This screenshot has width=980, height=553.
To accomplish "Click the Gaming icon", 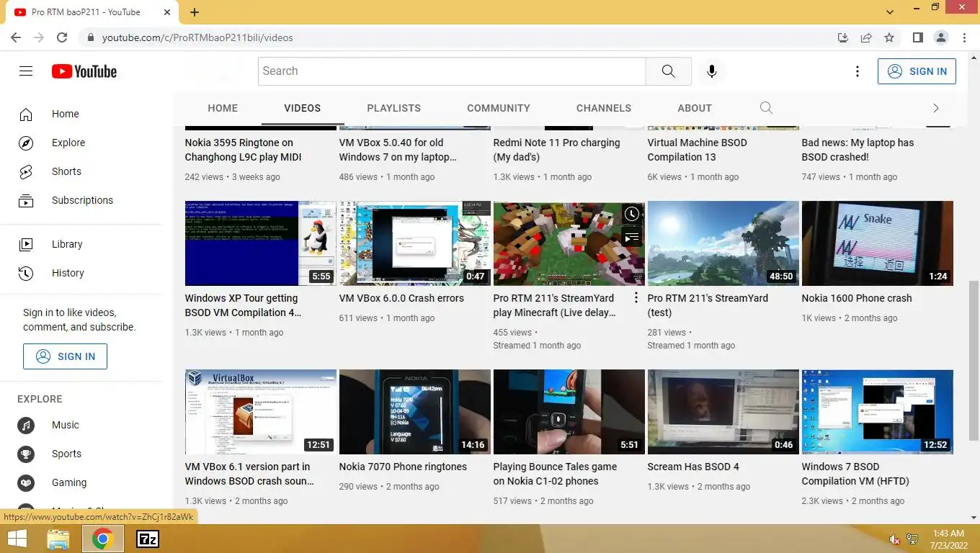I will pyautogui.click(x=26, y=483).
